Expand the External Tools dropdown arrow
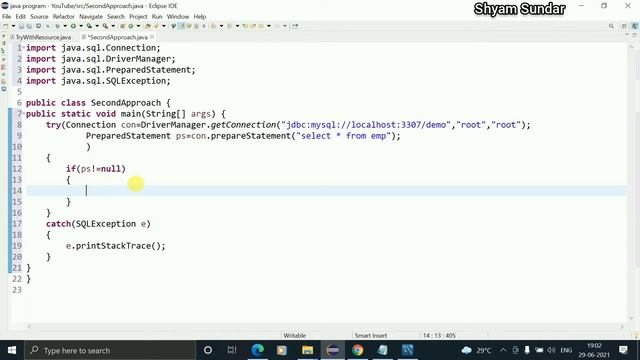 point(113,26)
